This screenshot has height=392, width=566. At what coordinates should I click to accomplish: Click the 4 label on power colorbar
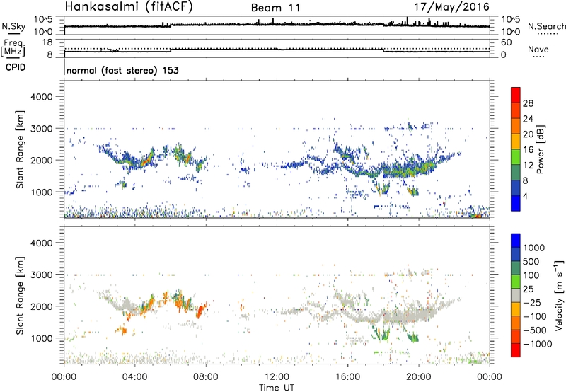point(526,196)
